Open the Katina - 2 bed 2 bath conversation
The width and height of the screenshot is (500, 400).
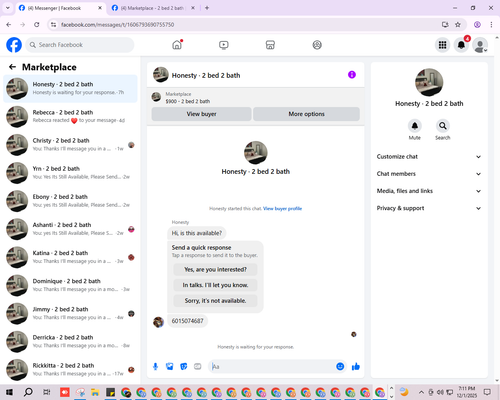point(70,257)
